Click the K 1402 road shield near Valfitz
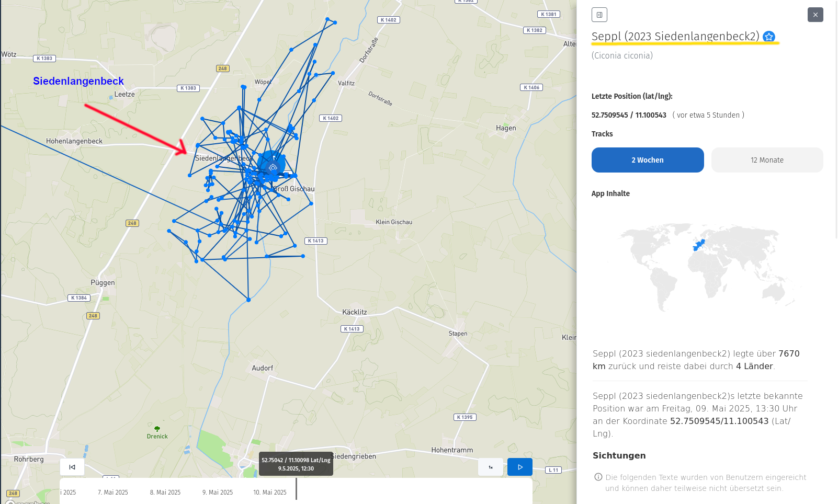Viewport: 838px width, 504px height. coord(331,118)
